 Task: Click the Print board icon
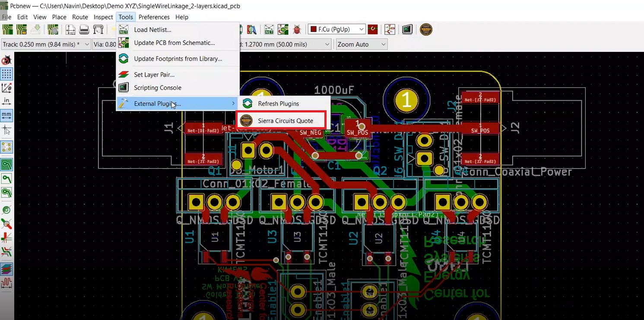[84, 29]
